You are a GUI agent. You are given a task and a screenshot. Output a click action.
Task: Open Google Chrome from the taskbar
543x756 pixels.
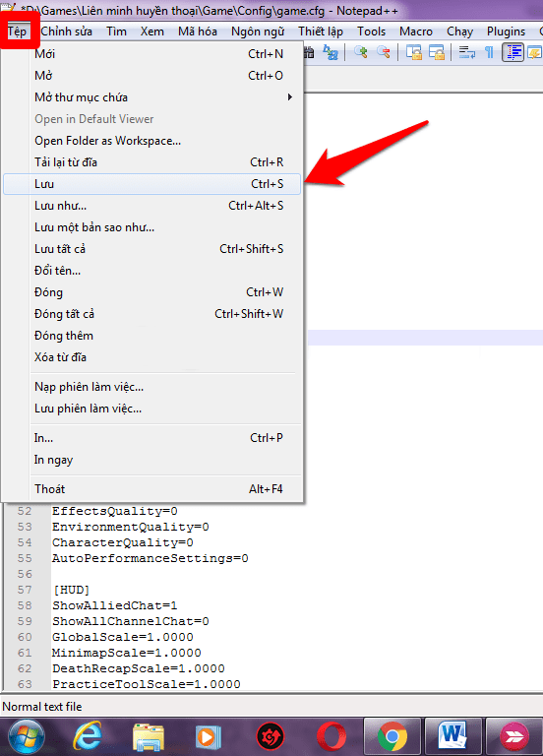(x=392, y=736)
